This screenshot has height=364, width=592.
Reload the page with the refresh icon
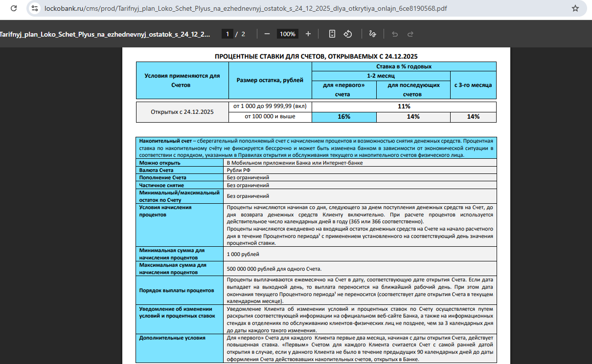click(14, 8)
